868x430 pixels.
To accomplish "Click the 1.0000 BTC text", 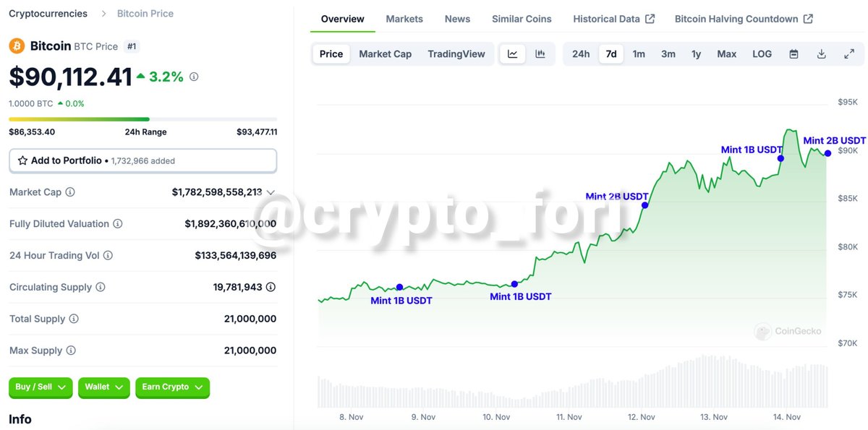I will (30, 103).
